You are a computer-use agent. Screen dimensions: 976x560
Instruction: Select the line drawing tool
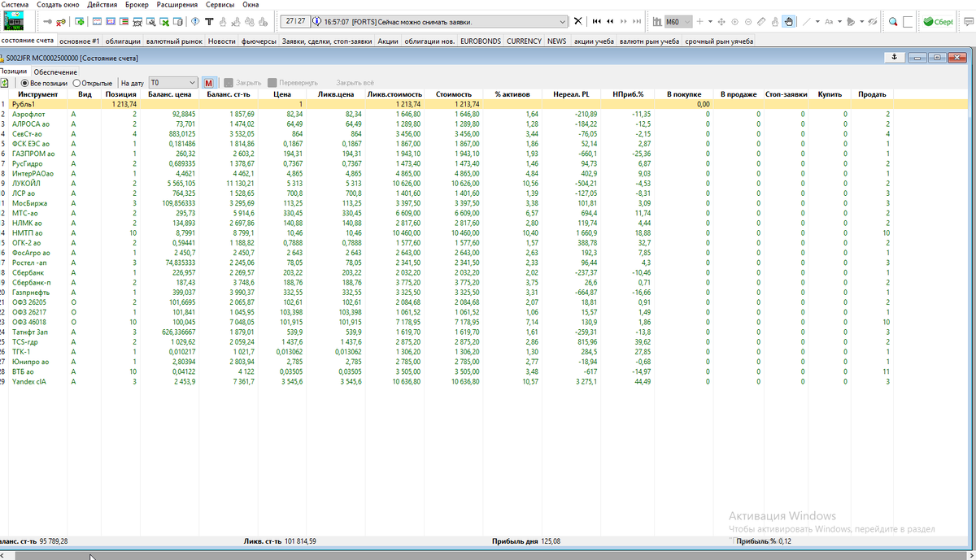(x=807, y=21)
